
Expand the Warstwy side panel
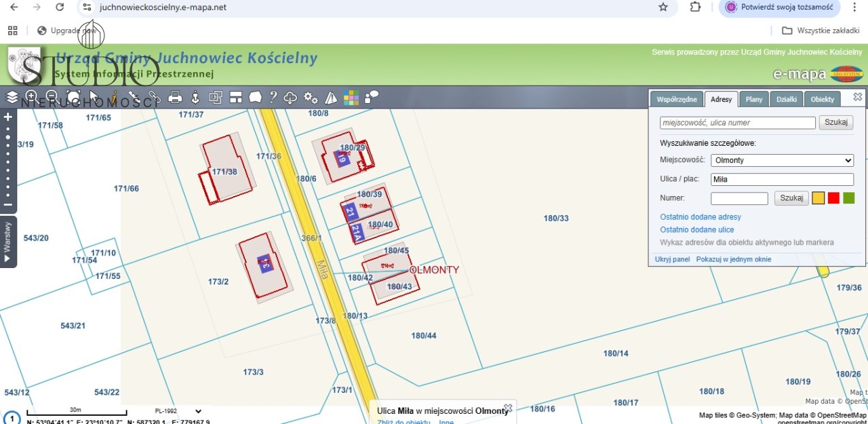[7, 242]
